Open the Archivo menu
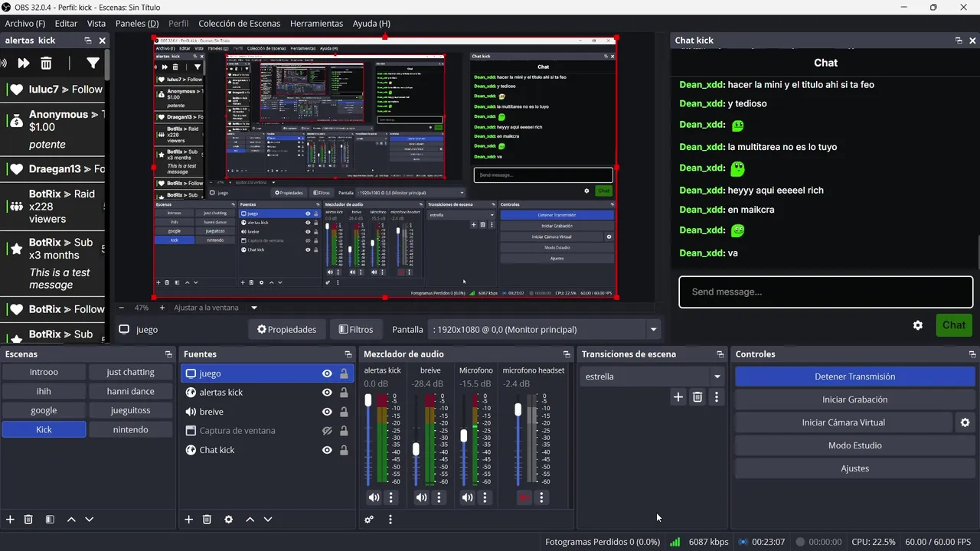Screen dimensions: 980x551 [24, 24]
